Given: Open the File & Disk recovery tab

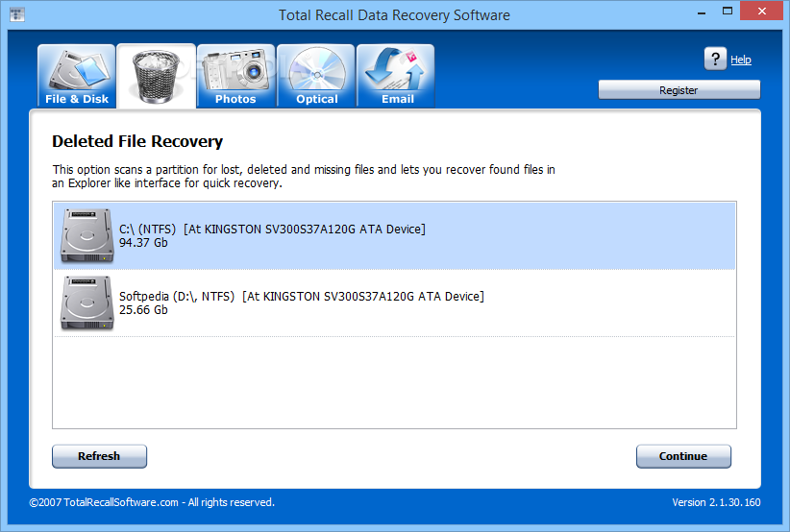Looking at the screenshot, I should tap(77, 76).
